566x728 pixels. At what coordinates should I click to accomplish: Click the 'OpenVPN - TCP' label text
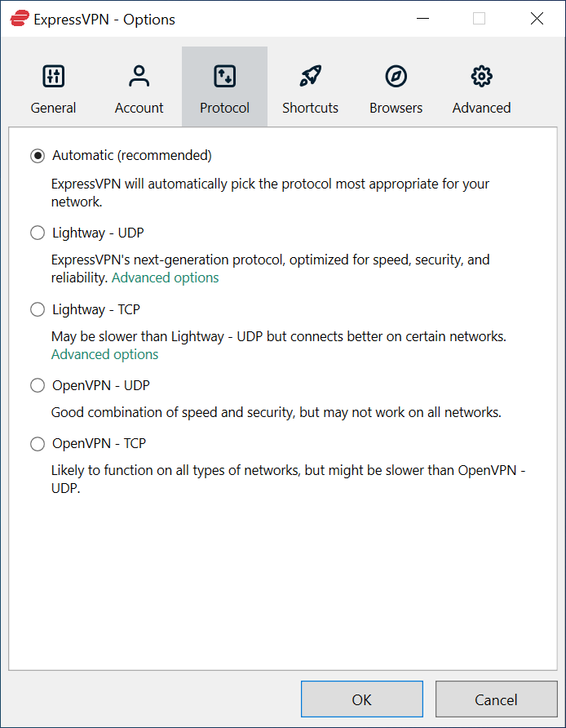pyautogui.click(x=99, y=443)
